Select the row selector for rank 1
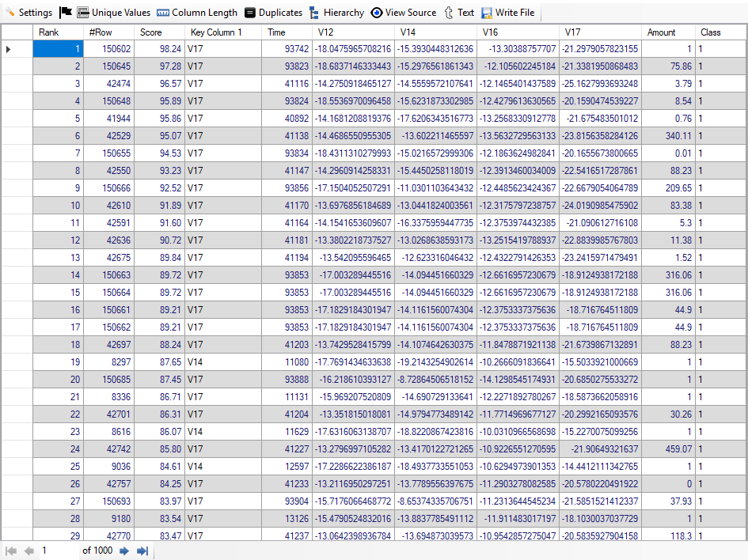The width and height of the screenshot is (748, 560). [x=9, y=49]
